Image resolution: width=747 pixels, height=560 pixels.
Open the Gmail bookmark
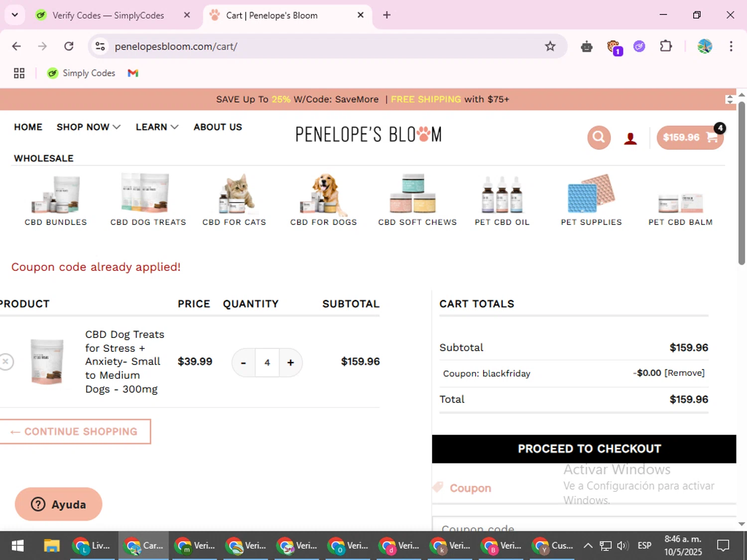coord(133,73)
